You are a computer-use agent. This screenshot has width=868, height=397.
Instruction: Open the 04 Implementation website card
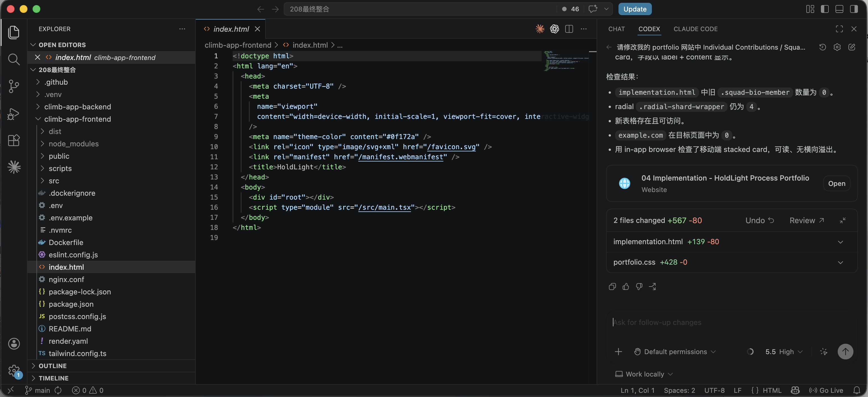pos(836,183)
